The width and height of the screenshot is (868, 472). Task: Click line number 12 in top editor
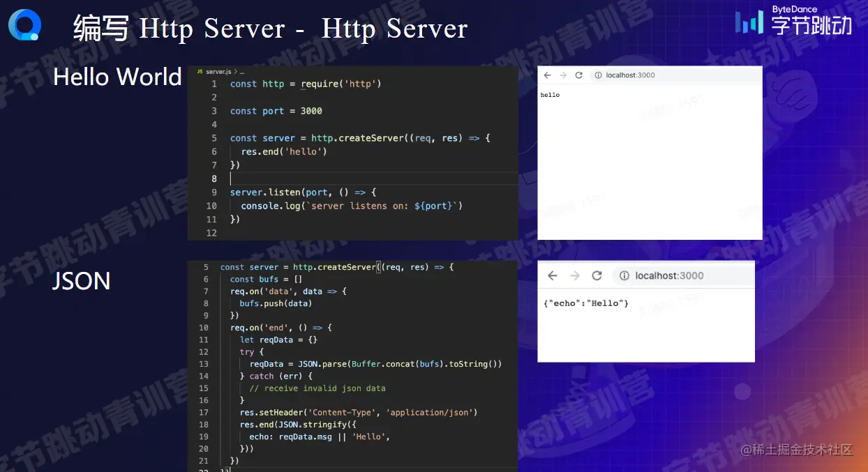pos(212,233)
